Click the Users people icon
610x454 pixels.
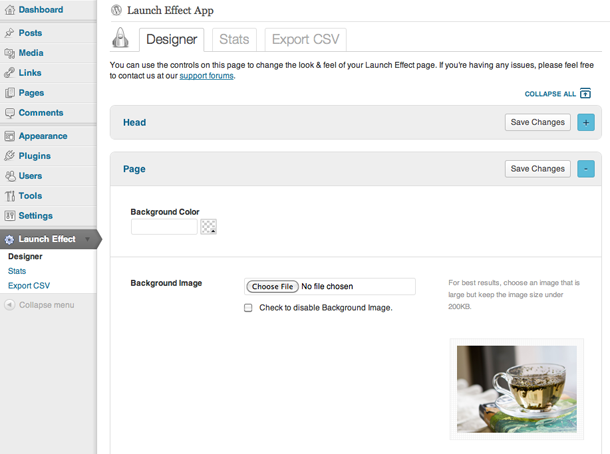[x=10, y=176]
